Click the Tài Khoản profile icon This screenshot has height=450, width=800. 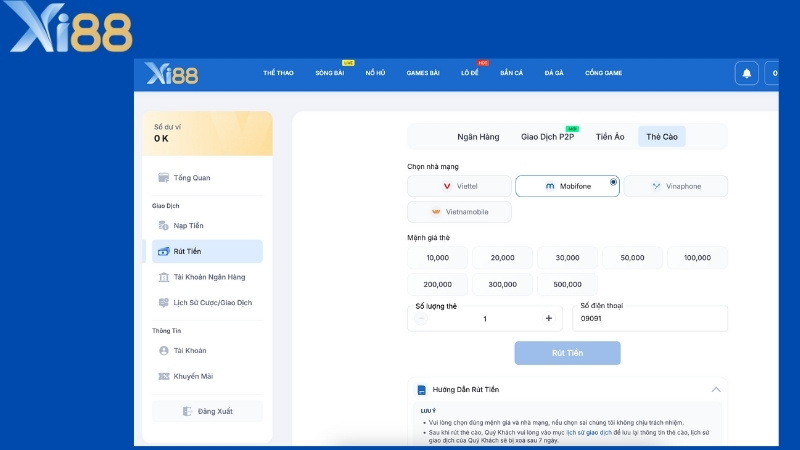tap(163, 351)
